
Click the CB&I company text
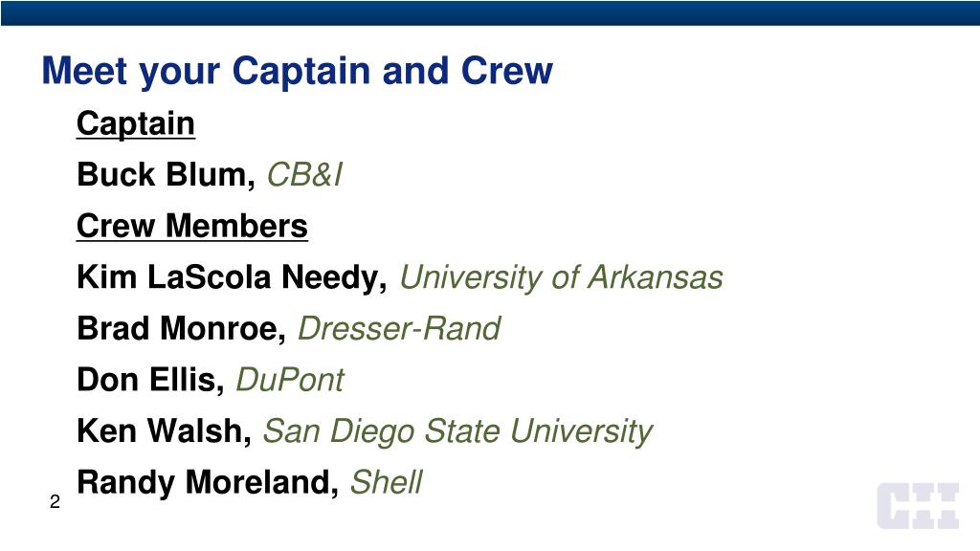(x=304, y=174)
